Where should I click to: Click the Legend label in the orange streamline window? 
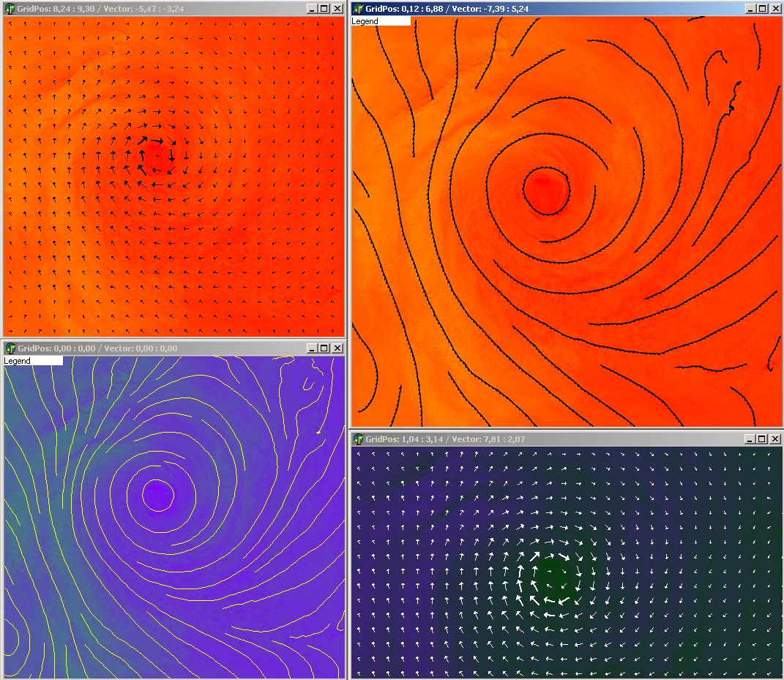click(x=365, y=21)
